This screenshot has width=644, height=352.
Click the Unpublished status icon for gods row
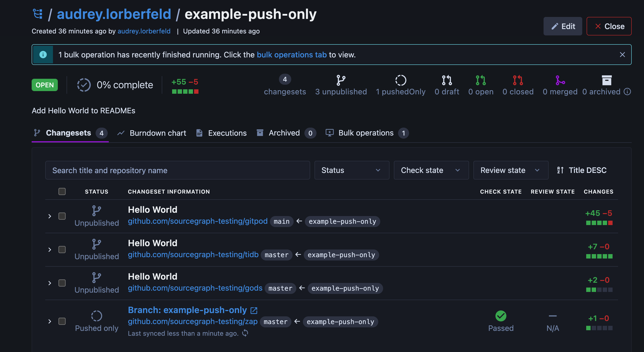click(96, 278)
